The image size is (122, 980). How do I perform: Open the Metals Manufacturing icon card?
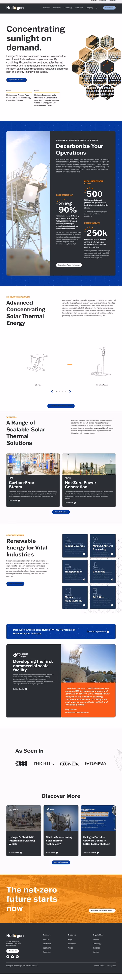pos(75,597)
